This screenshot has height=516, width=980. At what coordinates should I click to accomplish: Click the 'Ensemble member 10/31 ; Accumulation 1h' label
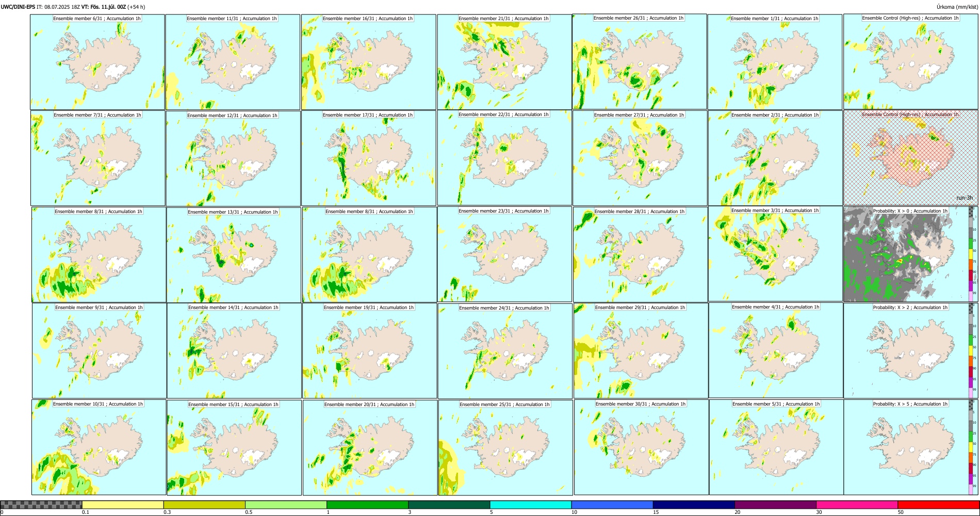tap(98, 404)
